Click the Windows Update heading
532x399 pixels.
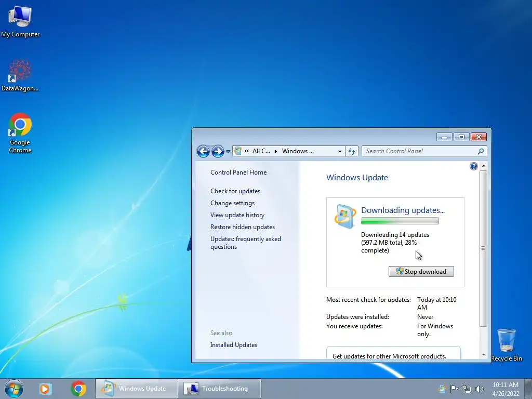point(357,178)
